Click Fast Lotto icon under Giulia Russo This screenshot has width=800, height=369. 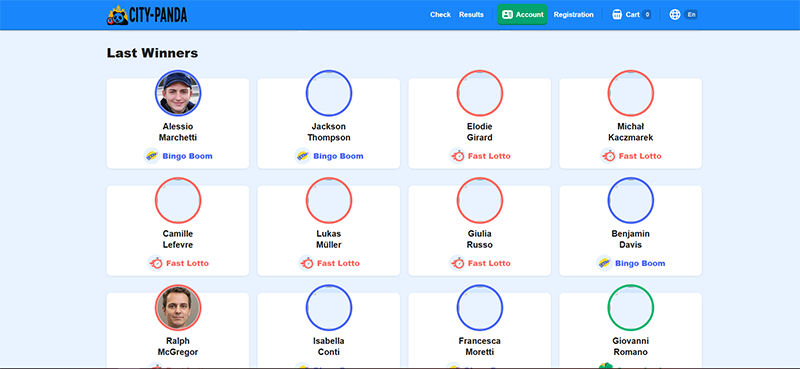[x=457, y=263]
